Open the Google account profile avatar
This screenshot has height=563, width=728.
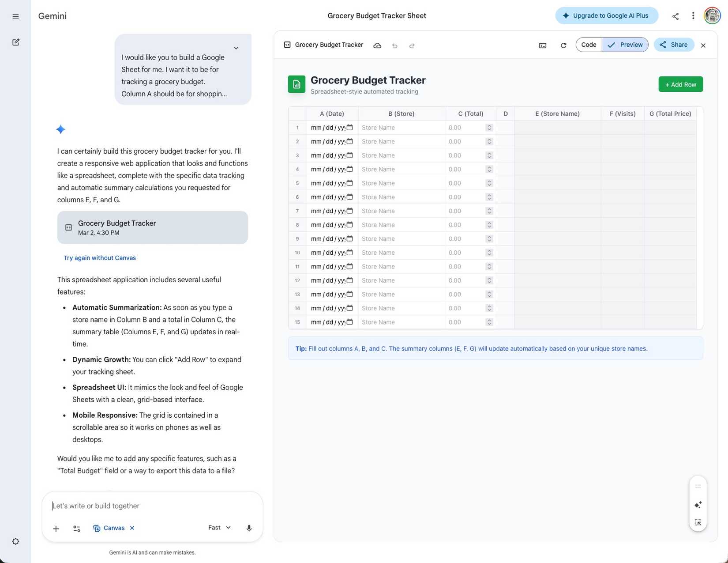click(712, 16)
